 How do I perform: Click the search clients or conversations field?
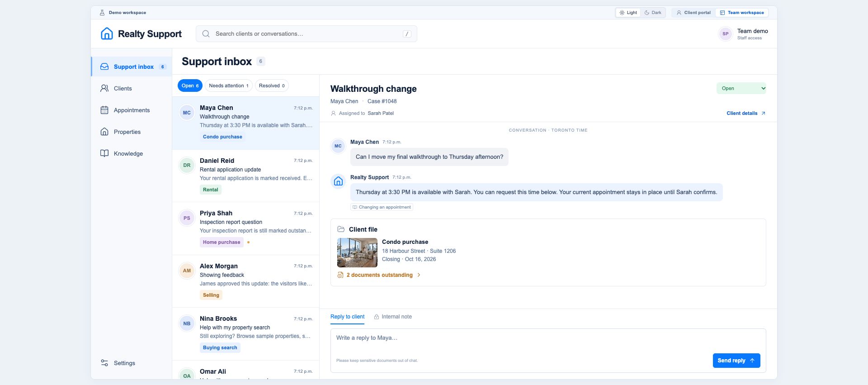pos(307,33)
